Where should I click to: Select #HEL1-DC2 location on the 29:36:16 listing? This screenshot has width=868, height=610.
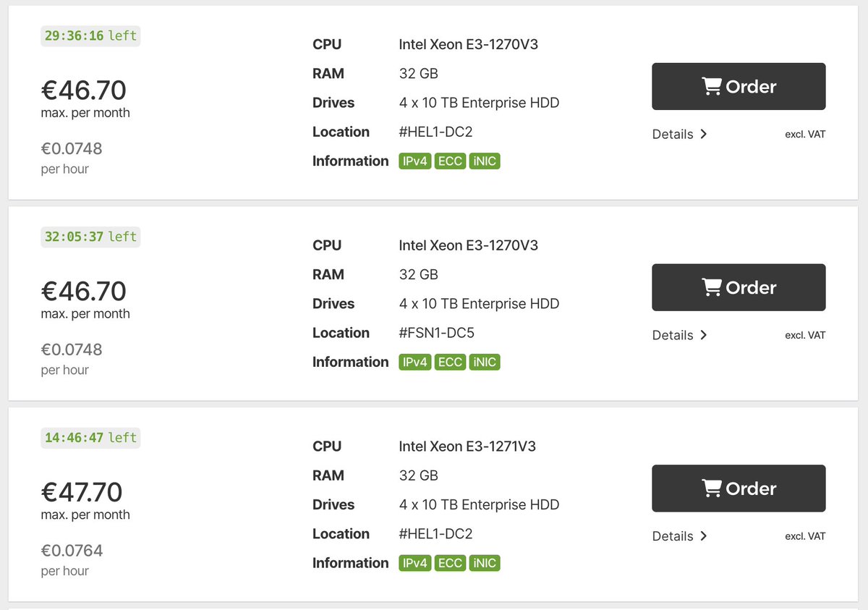coord(435,132)
